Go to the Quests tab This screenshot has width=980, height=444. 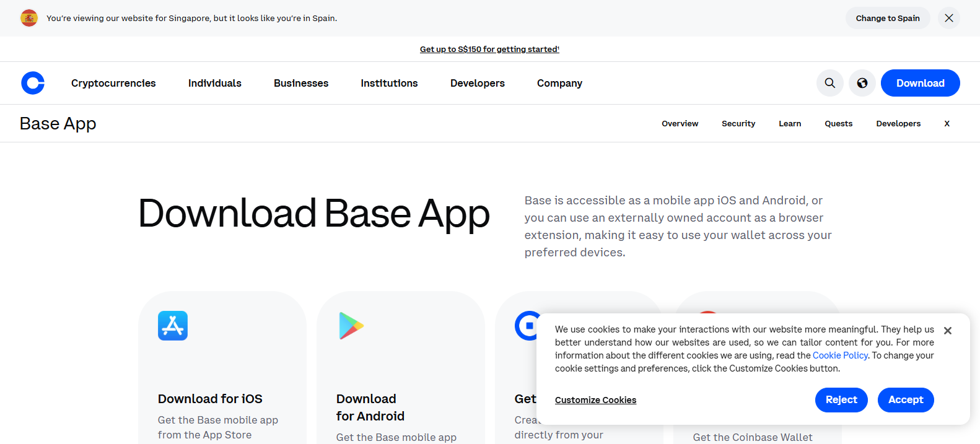coord(839,124)
